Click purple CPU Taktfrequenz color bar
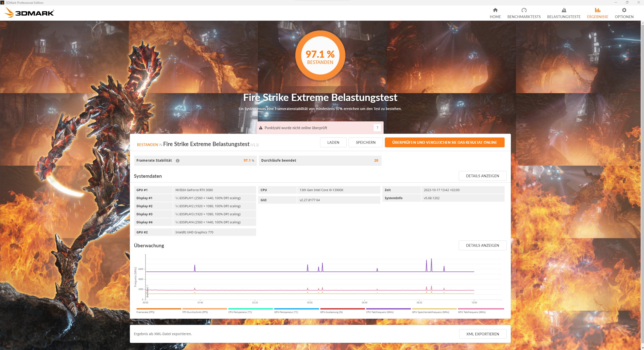Viewport: 644px width, 350px height. [x=388, y=309]
